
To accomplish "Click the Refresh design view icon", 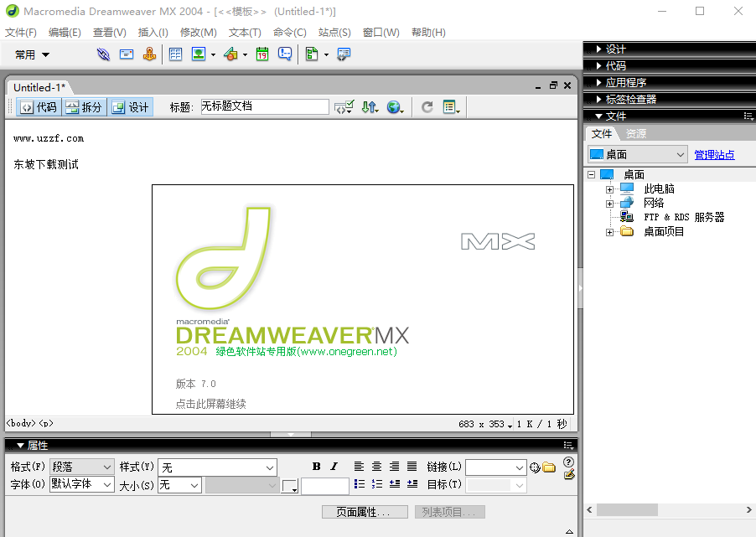I will 427,106.
